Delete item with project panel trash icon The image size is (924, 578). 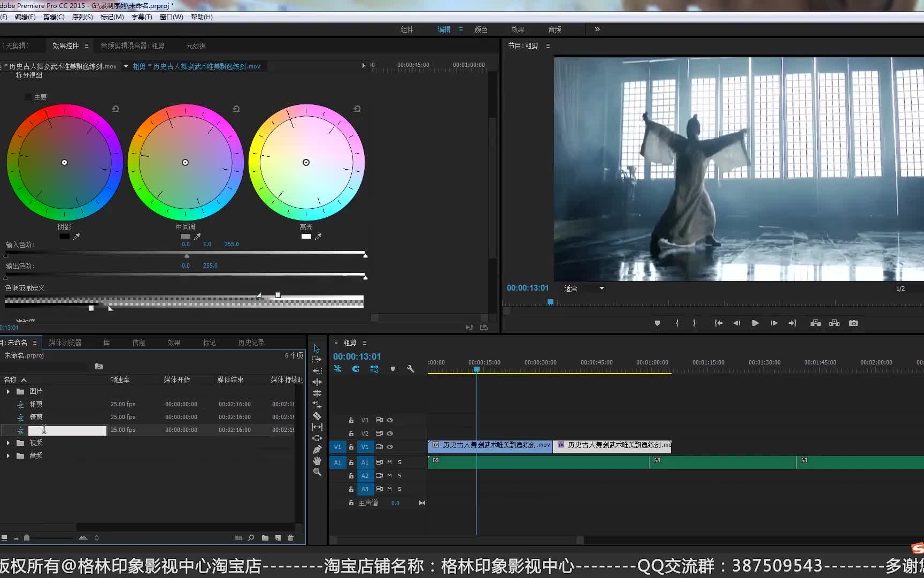(291, 538)
